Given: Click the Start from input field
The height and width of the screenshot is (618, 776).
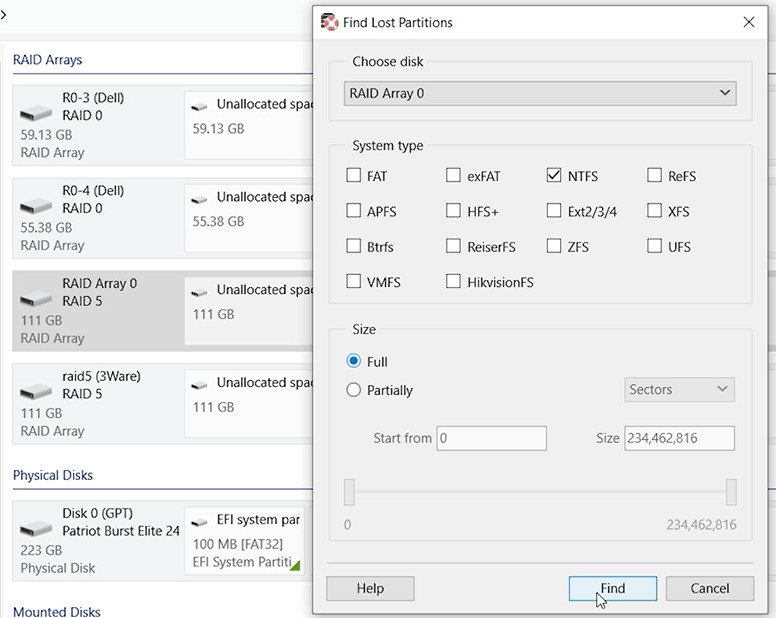Looking at the screenshot, I should tap(491, 438).
